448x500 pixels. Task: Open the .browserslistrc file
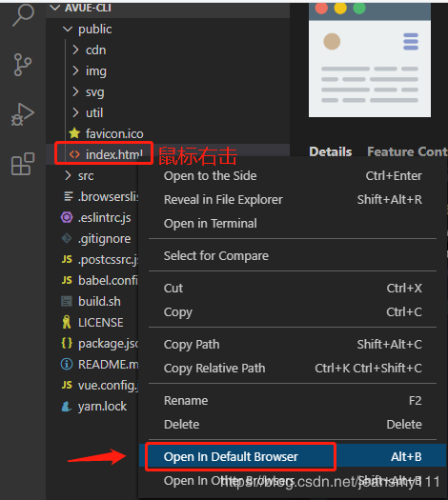point(108,197)
